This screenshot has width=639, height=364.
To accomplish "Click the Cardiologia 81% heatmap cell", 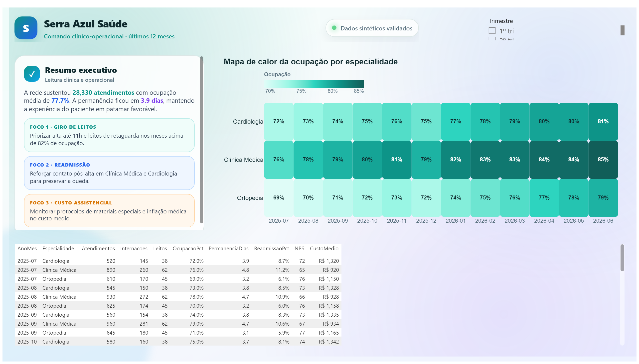I will 603,122.
